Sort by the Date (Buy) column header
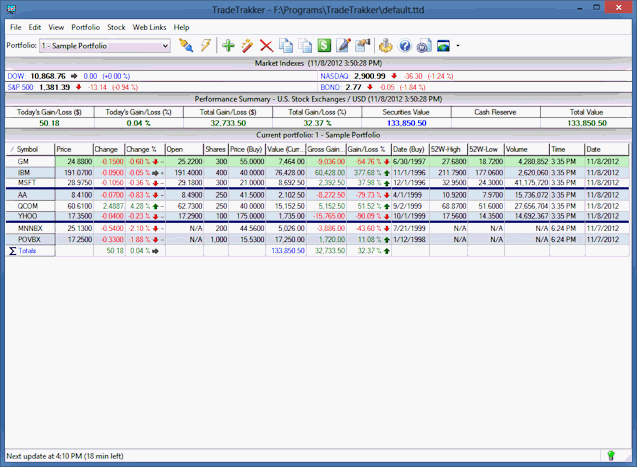 [x=410, y=149]
